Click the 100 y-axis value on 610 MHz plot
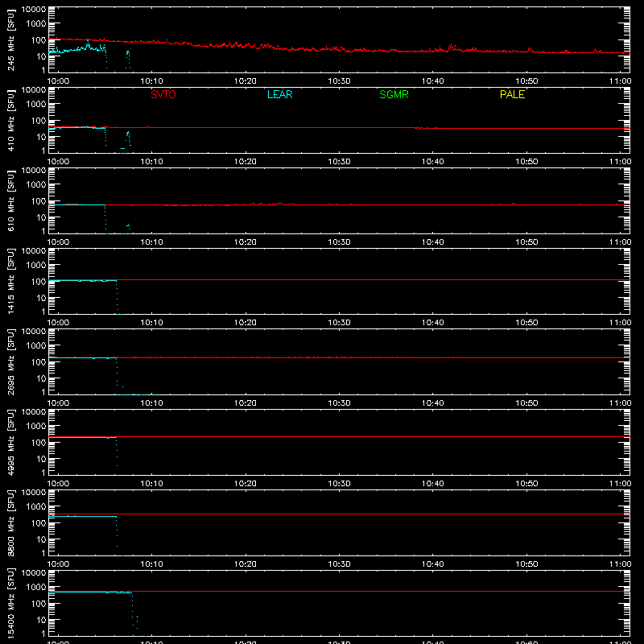 (x=39, y=201)
